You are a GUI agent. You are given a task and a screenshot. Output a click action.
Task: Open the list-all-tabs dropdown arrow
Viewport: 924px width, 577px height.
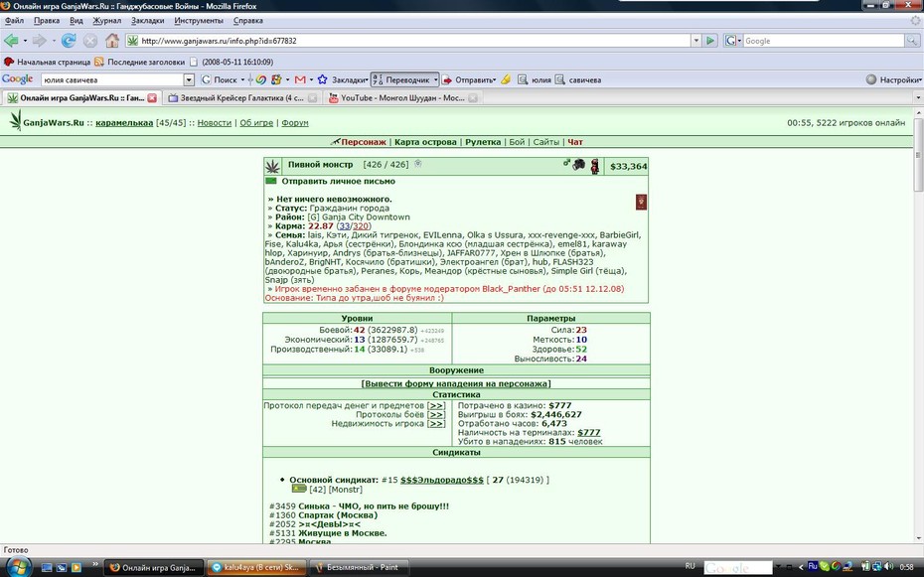918,97
